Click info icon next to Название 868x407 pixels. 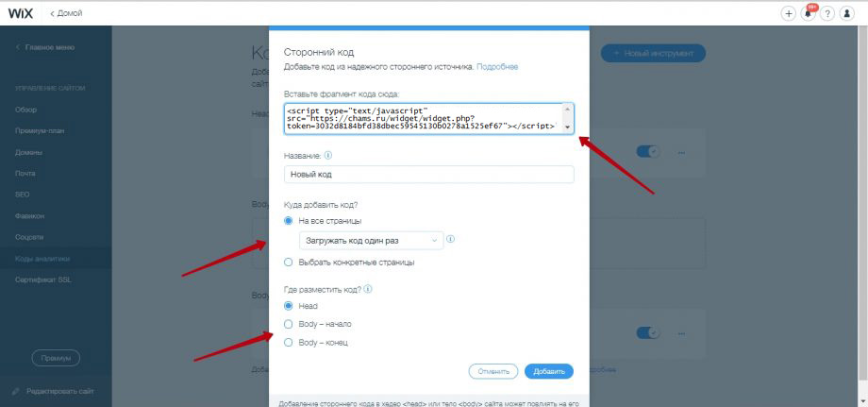click(x=327, y=156)
